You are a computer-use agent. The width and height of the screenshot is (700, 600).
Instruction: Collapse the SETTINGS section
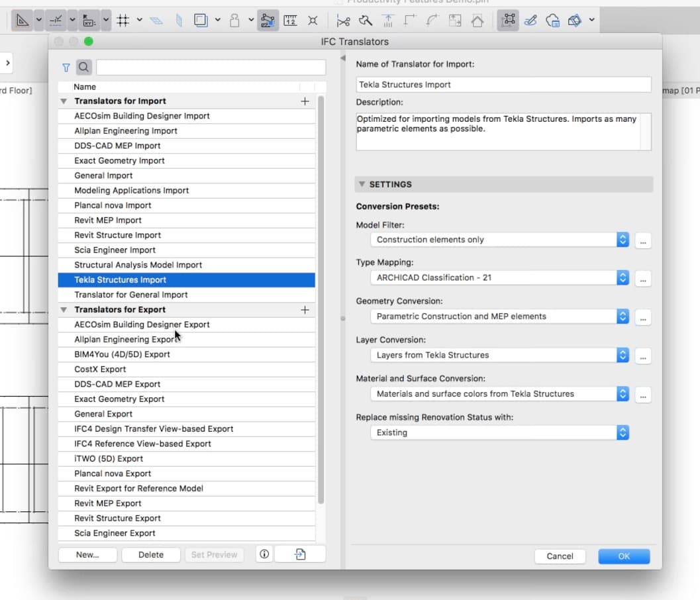coord(362,184)
